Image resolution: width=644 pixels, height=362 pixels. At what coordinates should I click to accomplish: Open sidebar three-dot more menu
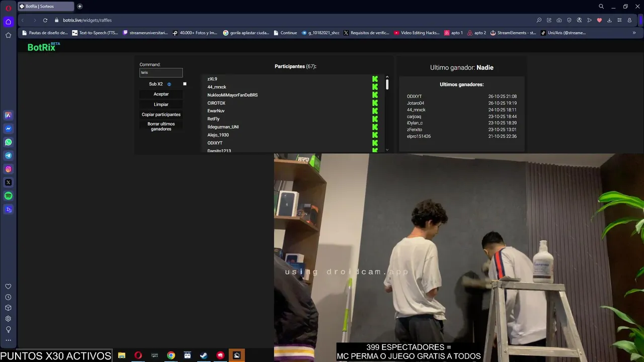point(8,340)
